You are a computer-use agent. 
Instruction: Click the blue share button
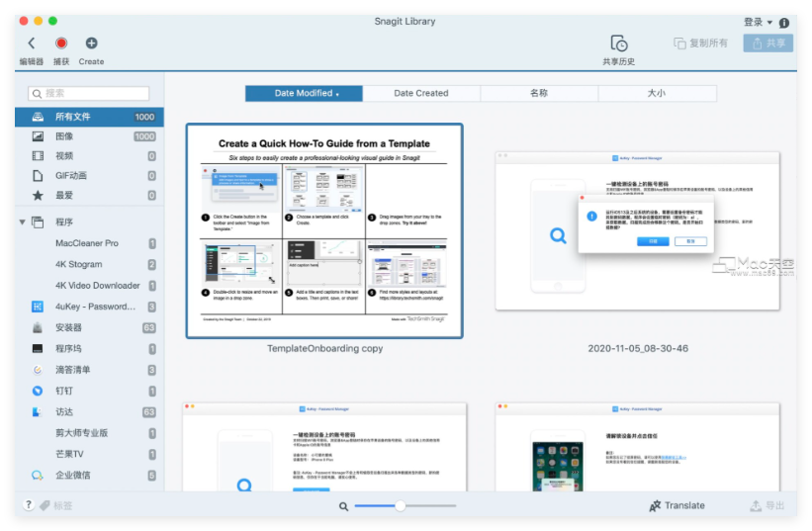pos(768,43)
